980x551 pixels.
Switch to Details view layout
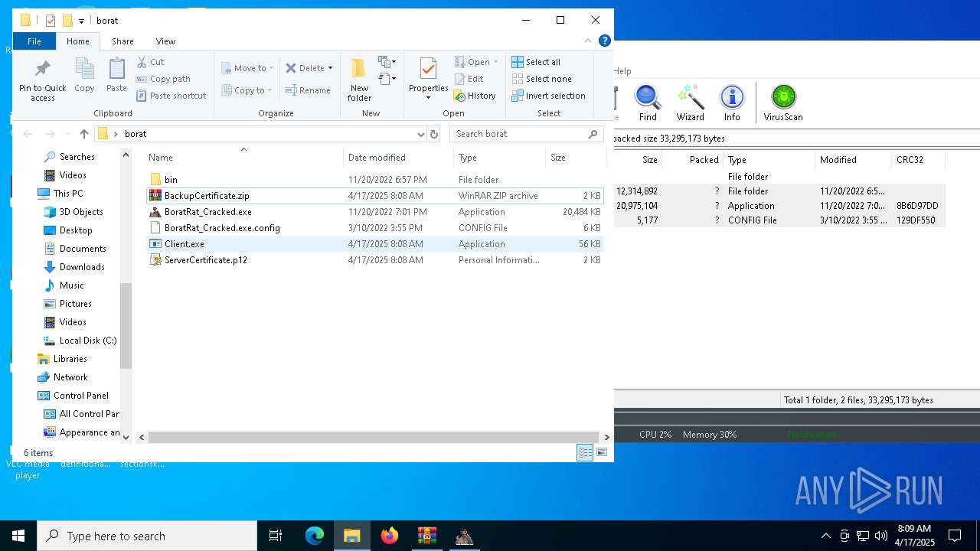tap(585, 453)
